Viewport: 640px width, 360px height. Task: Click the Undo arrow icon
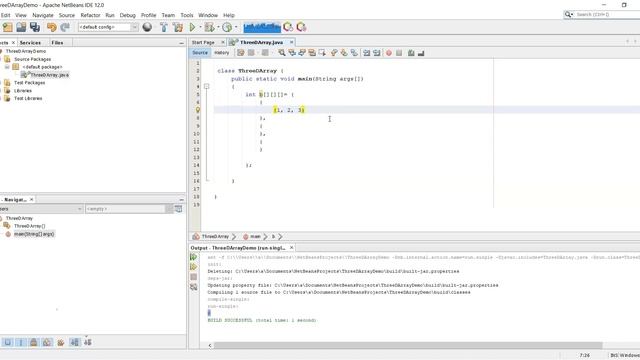pyautogui.click(x=51, y=27)
